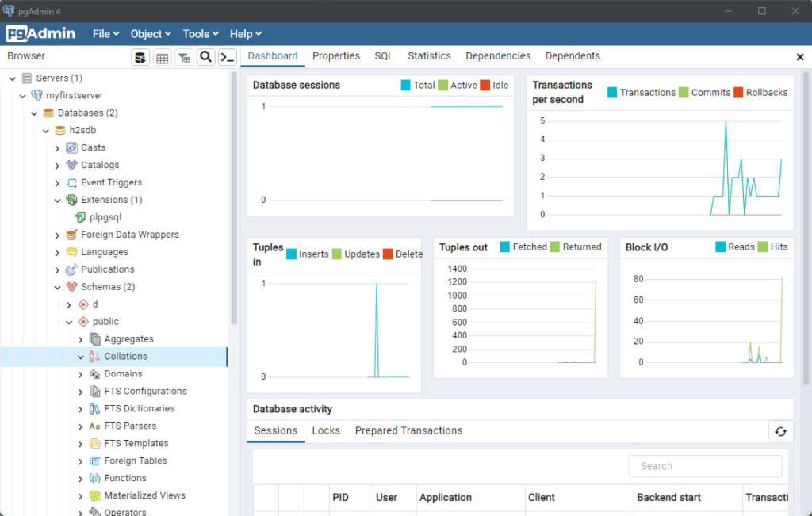812x516 pixels.
Task: Click the myfirstserver elephant icon
Action: 37,95
